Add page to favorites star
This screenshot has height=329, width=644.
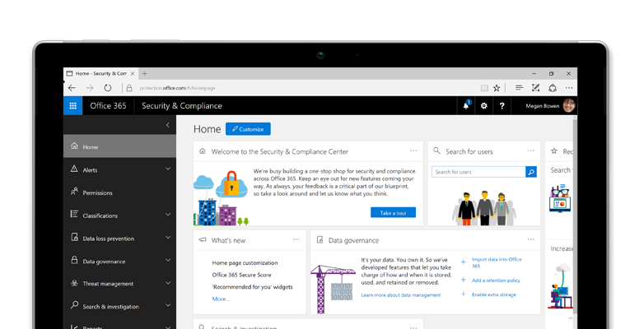(497, 88)
